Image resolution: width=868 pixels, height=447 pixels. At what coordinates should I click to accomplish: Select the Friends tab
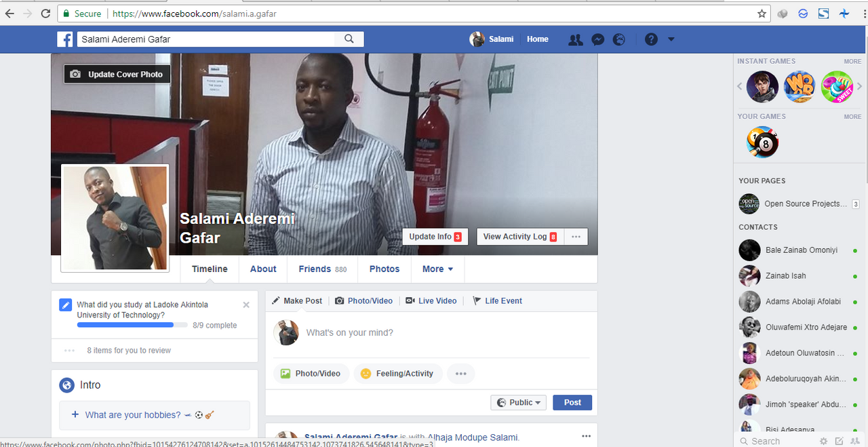pos(323,269)
